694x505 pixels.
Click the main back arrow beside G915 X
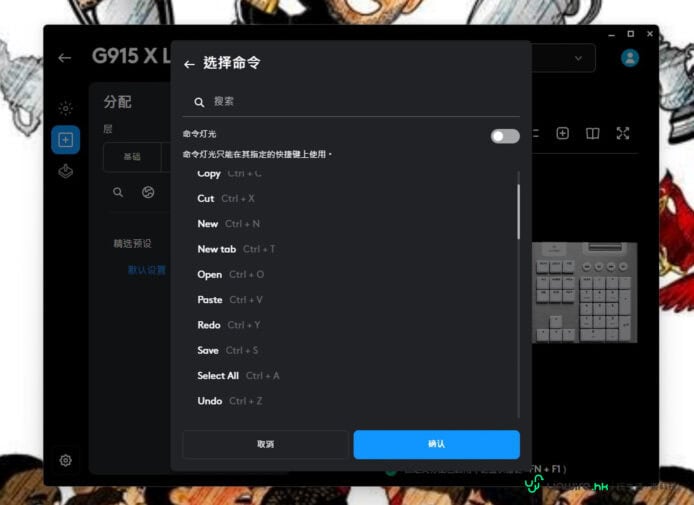(65, 58)
